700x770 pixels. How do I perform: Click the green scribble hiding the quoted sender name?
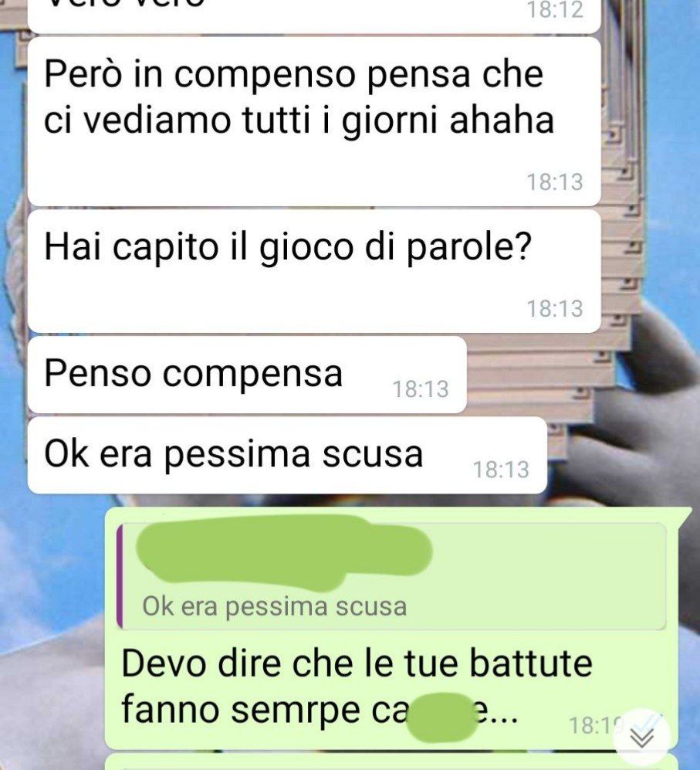pos(284,552)
